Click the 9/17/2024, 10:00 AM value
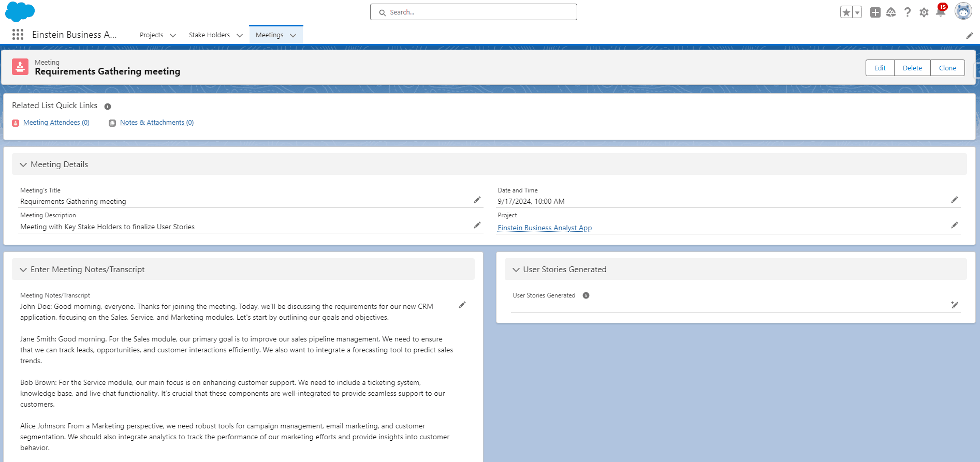Viewport: 980px width, 462px height. coord(531,201)
